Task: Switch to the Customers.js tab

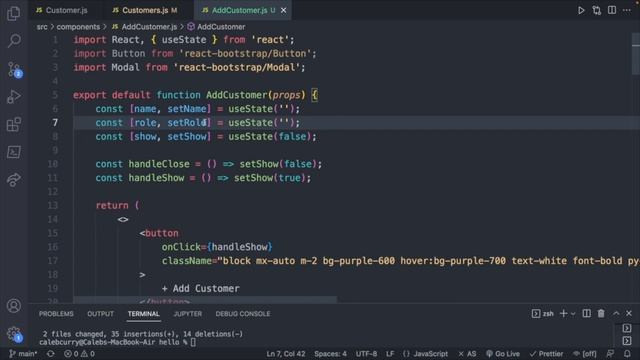Action: 145,10
